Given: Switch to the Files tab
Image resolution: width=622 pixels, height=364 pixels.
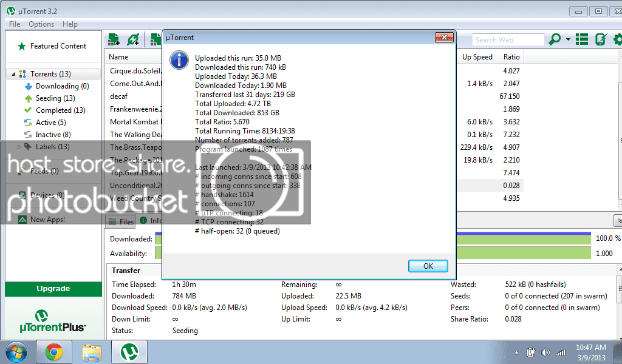Looking at the screenshot, I should pos(121,221).
